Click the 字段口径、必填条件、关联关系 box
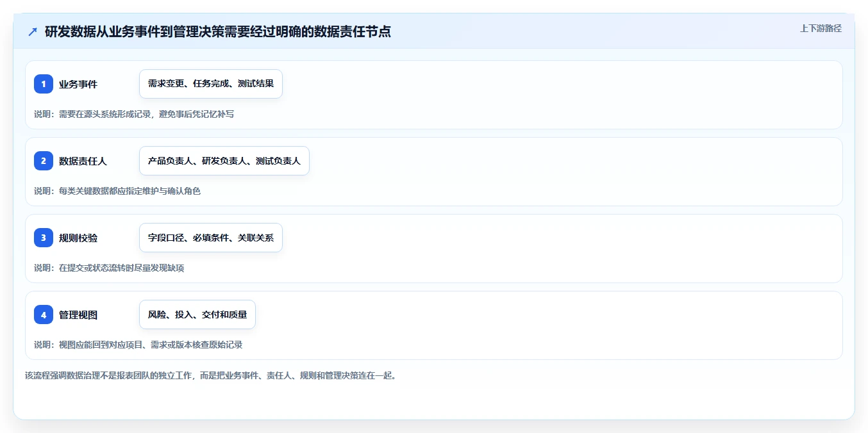This screenshot has height=433, width=868. (x=211, y=238)
